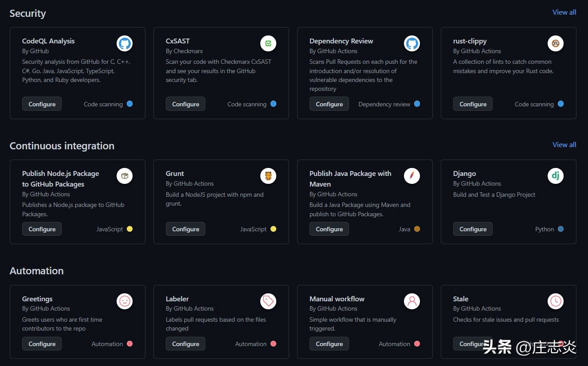588x366 pixels.
Task: Click the GitHub logo on CodeQL Analysis card
Action: tap(125, 43)
